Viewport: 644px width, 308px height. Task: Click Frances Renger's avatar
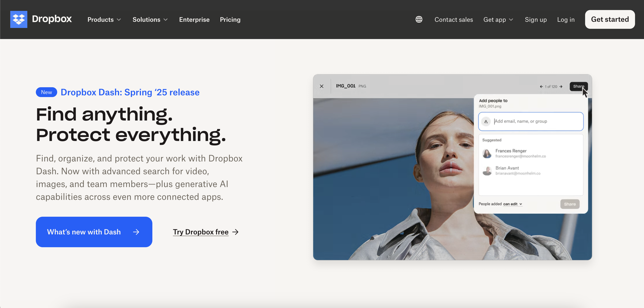coord(487,153)
